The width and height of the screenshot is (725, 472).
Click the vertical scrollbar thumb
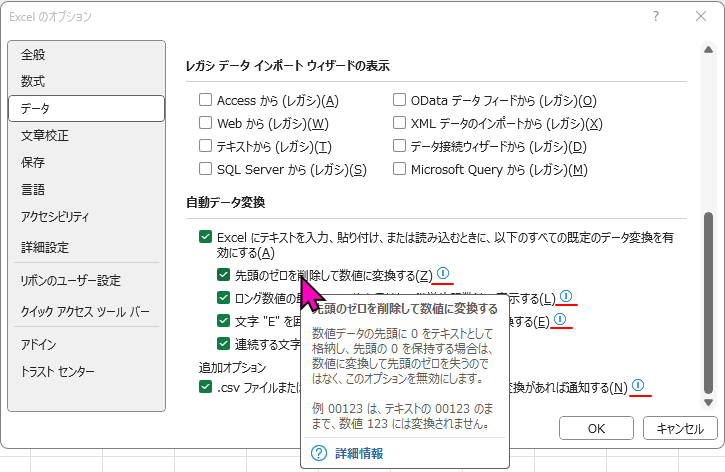[x=708, y=303]
